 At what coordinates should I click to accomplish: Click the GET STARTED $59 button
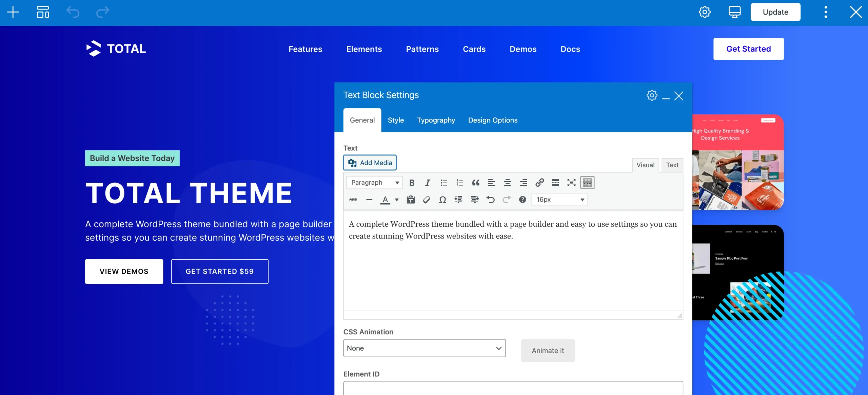(220, 271)
